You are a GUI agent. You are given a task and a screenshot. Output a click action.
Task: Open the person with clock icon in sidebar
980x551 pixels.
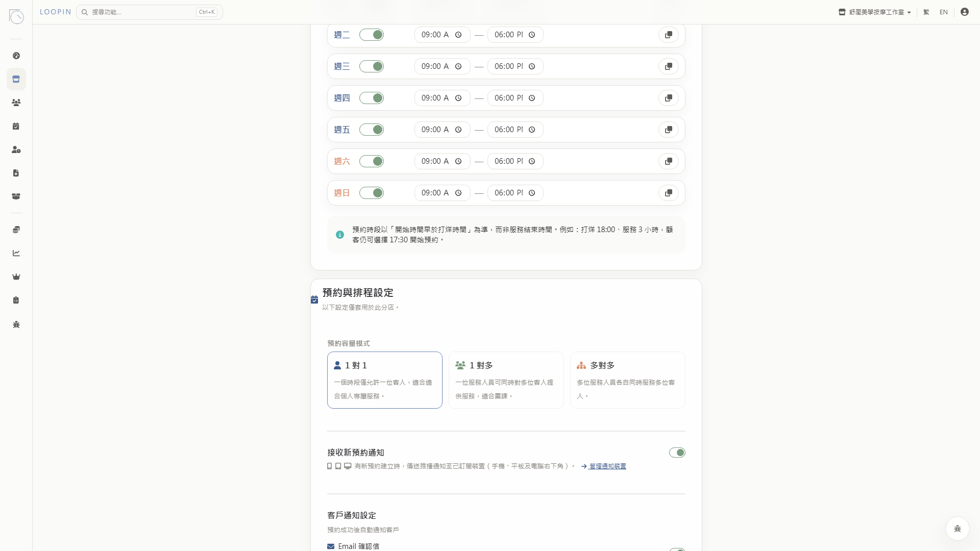[x=16, y=149]
